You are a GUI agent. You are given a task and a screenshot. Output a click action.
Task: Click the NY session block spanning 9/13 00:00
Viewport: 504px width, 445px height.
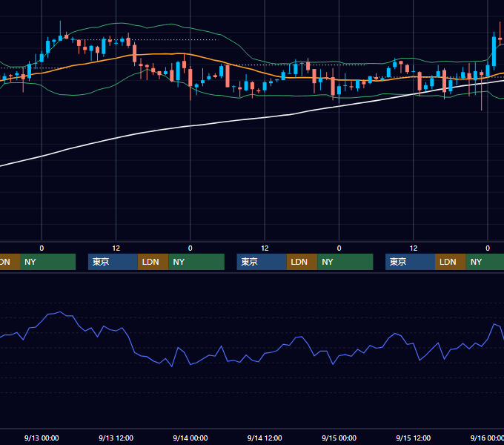click(x=48, y=262)
